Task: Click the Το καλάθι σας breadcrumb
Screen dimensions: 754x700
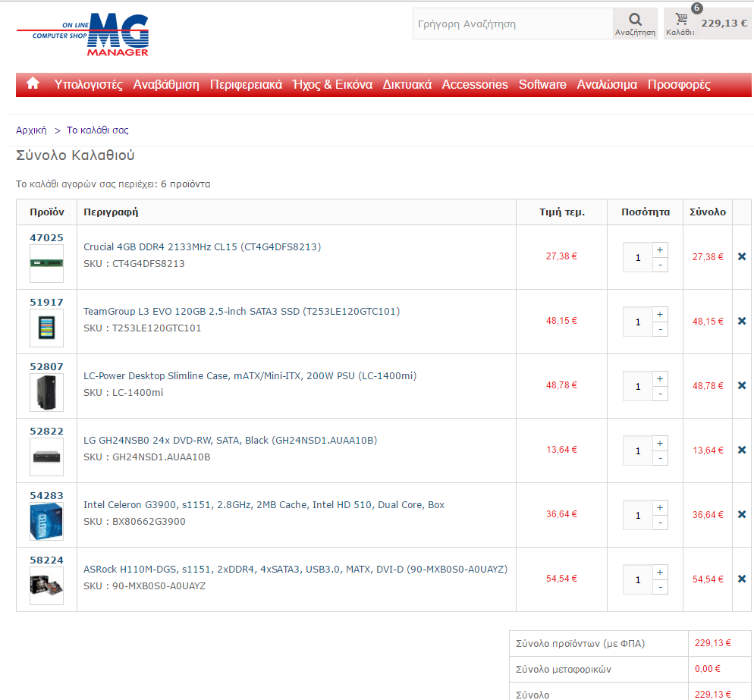Action: click(98, 130)
